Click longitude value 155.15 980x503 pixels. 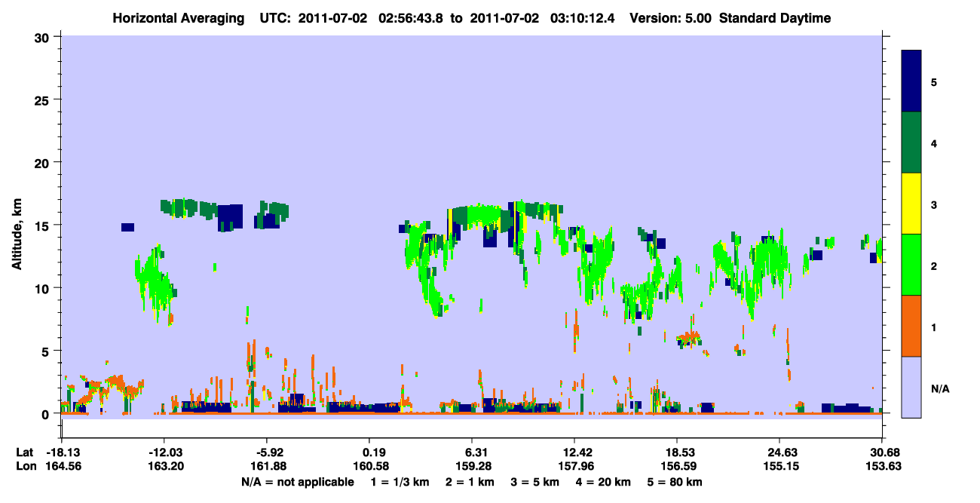point(779,467)
